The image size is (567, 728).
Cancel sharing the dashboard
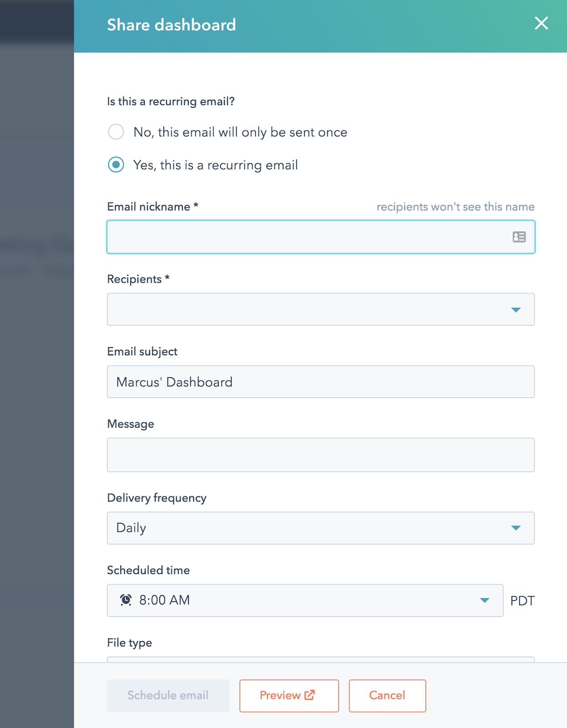(387, 695)
